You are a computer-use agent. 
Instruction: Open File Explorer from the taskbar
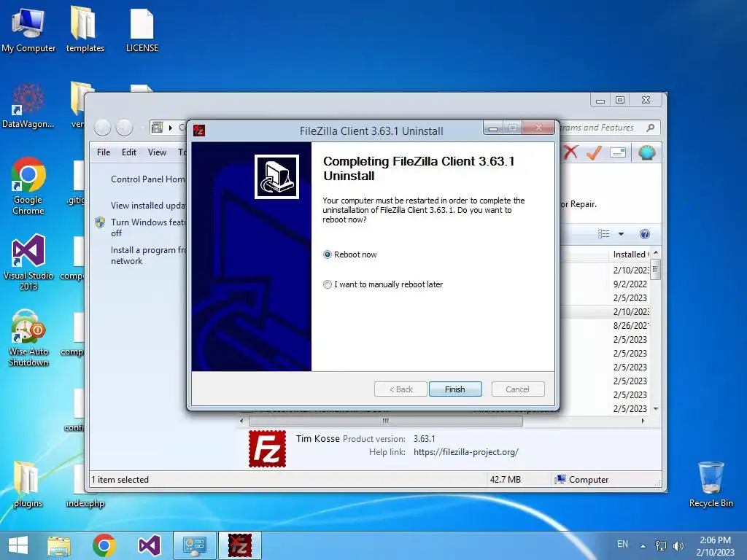(58, 545)
